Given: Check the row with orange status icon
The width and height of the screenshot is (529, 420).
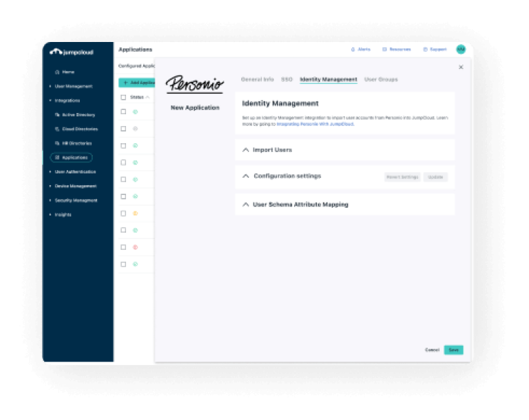Looking at the screenshot, I should [x=123, y=213].
